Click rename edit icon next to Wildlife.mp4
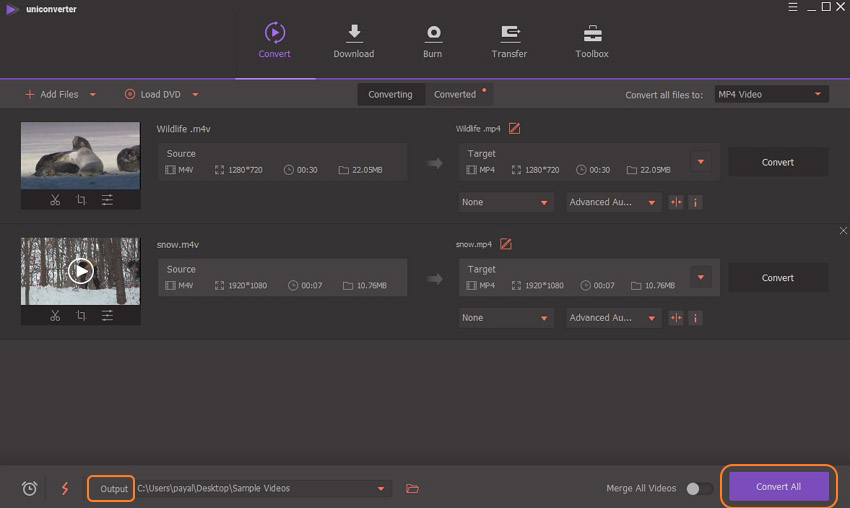Viewport: 850px width, 508px height. click(x=514, y=129)
